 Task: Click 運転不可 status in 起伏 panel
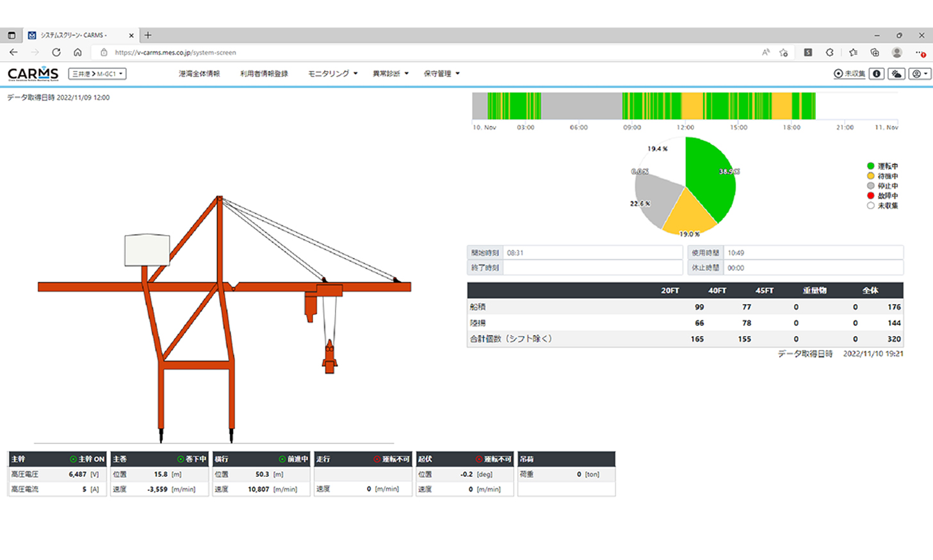493,459
